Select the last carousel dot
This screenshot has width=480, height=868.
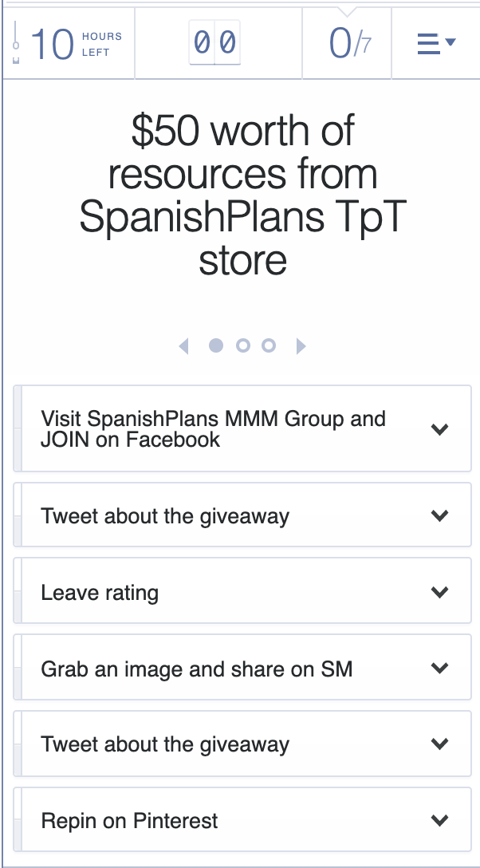(269, 345)
